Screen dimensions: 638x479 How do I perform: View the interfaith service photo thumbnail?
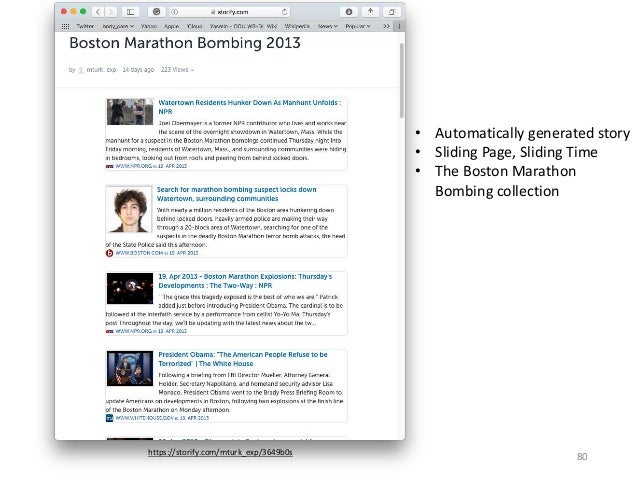[x=130, y=288]
